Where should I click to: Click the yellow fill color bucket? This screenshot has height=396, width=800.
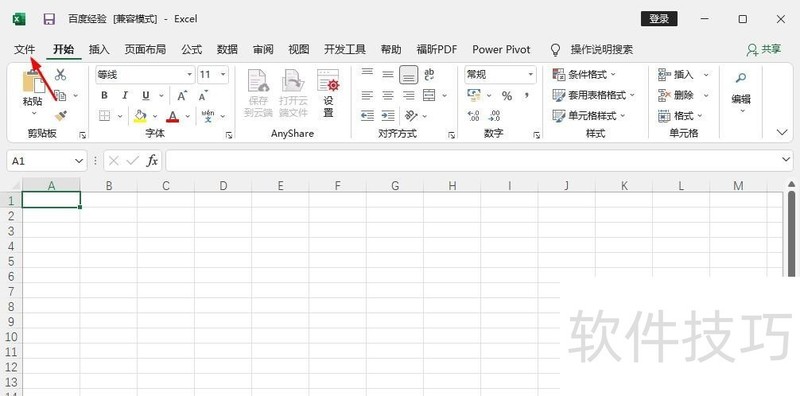pos(140,116)
